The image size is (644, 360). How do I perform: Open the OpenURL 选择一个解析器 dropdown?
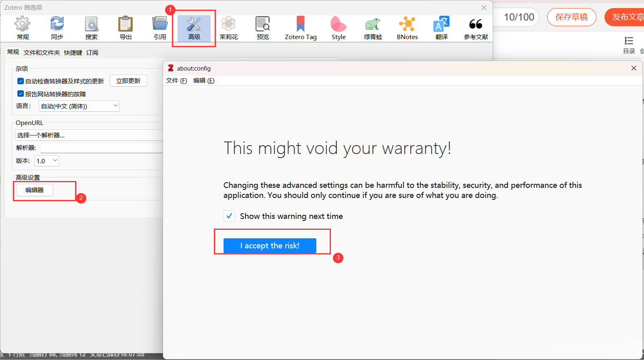[x=89, y=135]
